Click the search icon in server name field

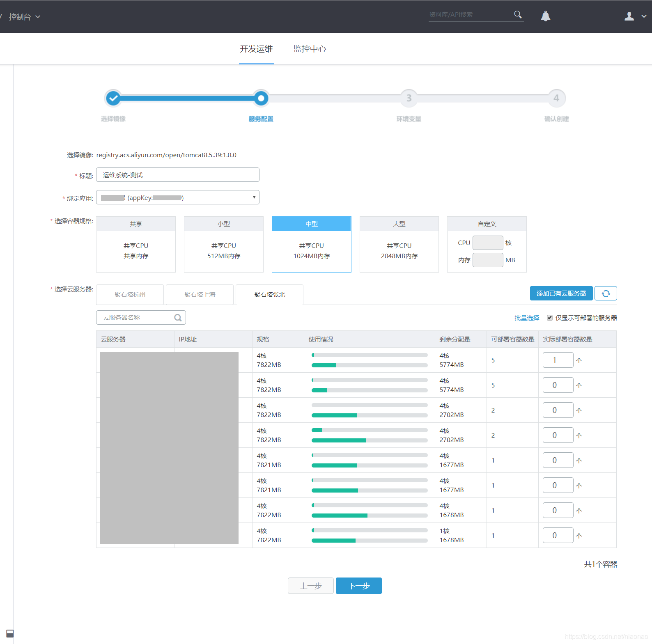[x=178, y=318]
